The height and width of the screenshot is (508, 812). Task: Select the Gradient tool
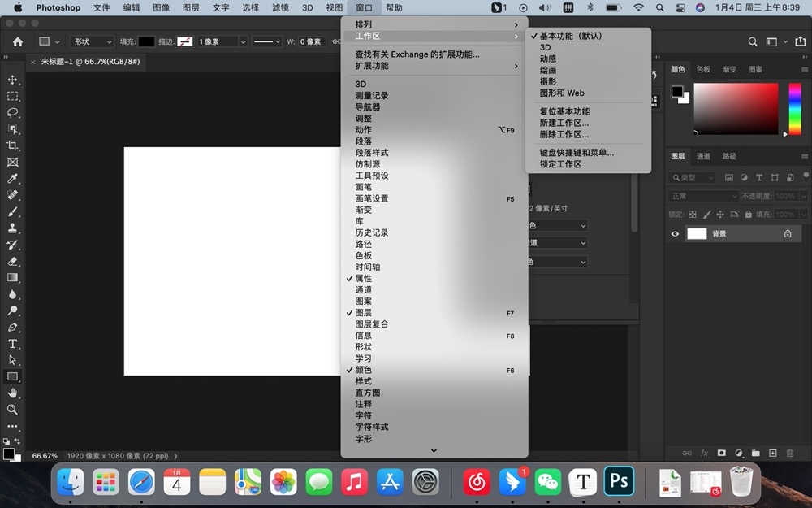[x=12, y=279]
